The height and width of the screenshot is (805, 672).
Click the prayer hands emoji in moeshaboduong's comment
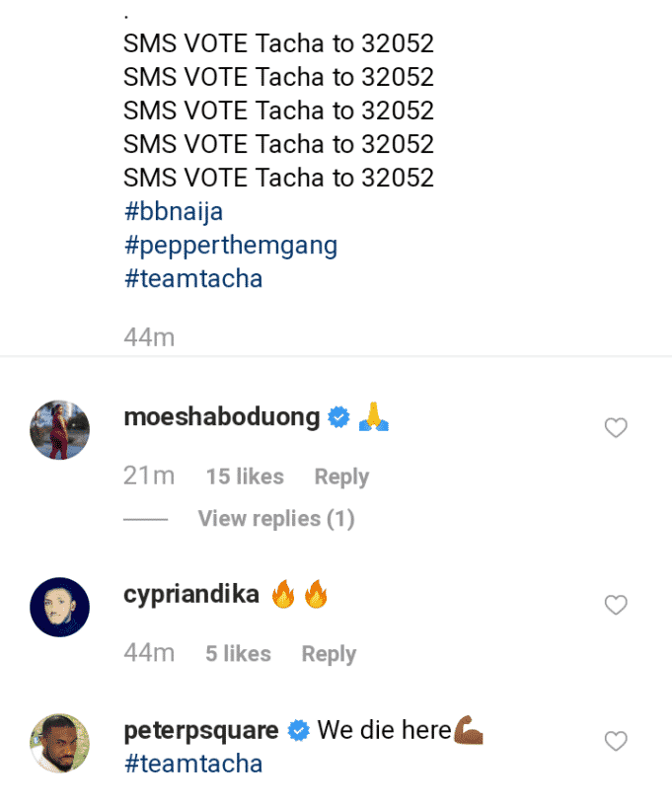point(374,416)
